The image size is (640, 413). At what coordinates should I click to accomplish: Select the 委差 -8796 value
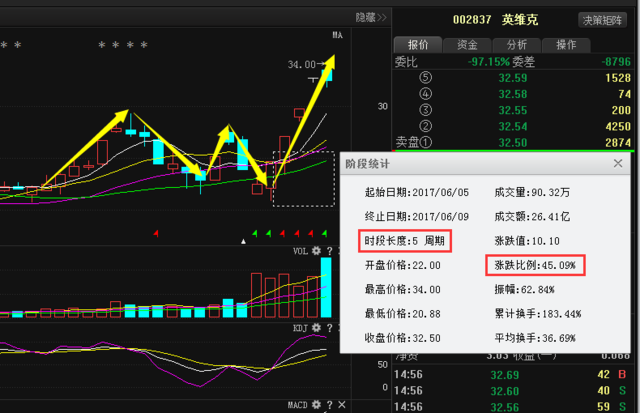(616, 62)
